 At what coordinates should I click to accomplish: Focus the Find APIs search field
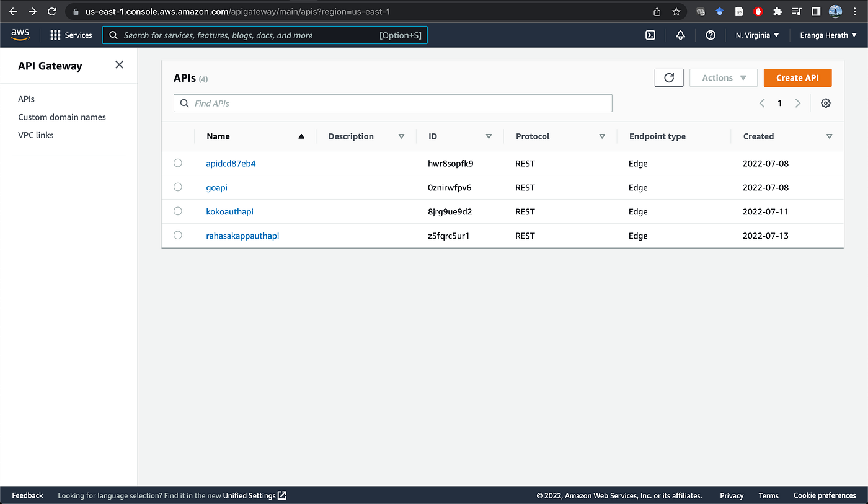click(393, 103)
